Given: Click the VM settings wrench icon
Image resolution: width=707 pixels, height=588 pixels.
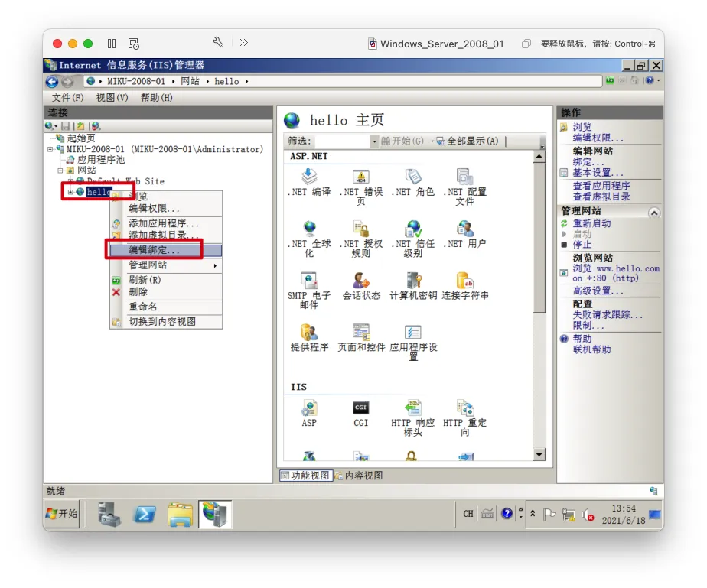Looking at the screenshot, I should tap(218, 42).
